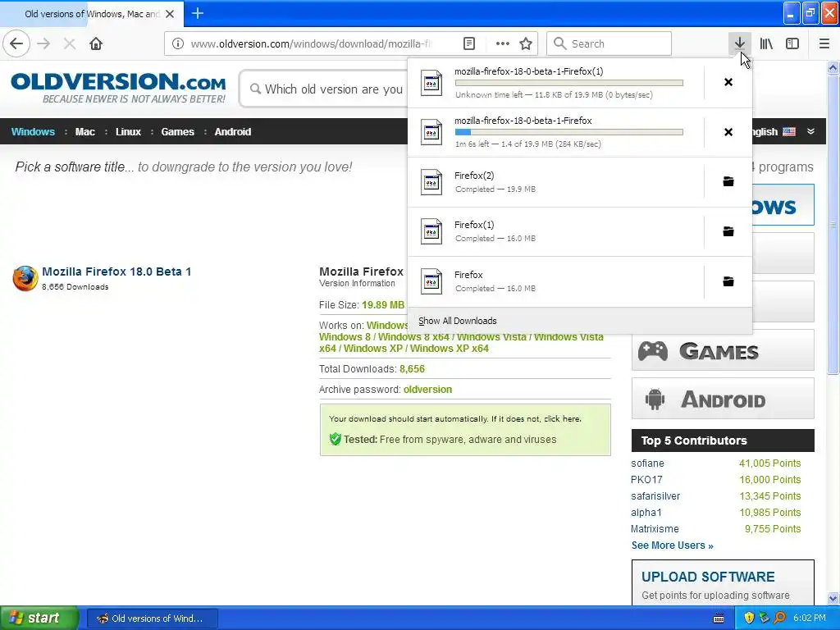Click the 'Windows 8 x64' compatibility text
The height and width of the screenshot is (630, 840).
pyautogui.click(x=413, y=337)
